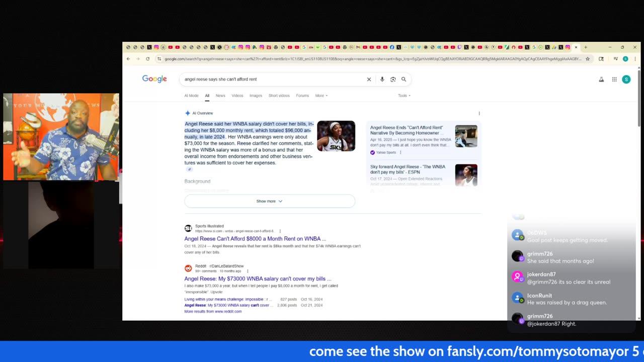Switch to Videos results tab

click(237, 96)
